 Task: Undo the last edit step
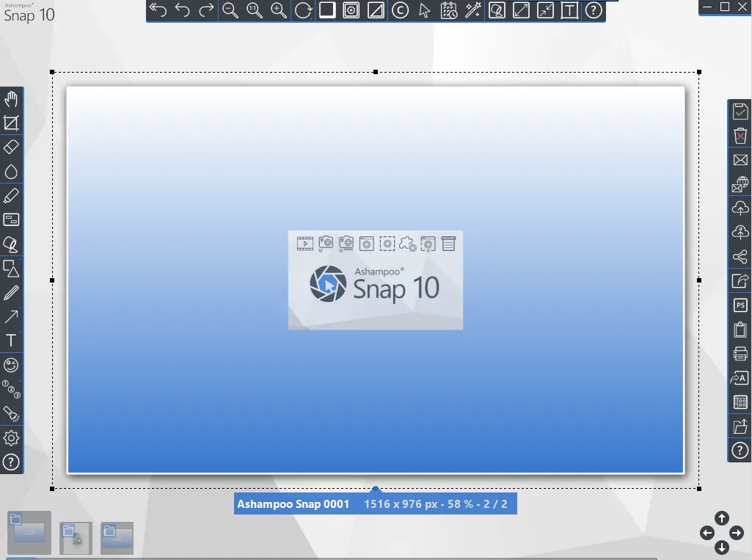tap(182, 10)
